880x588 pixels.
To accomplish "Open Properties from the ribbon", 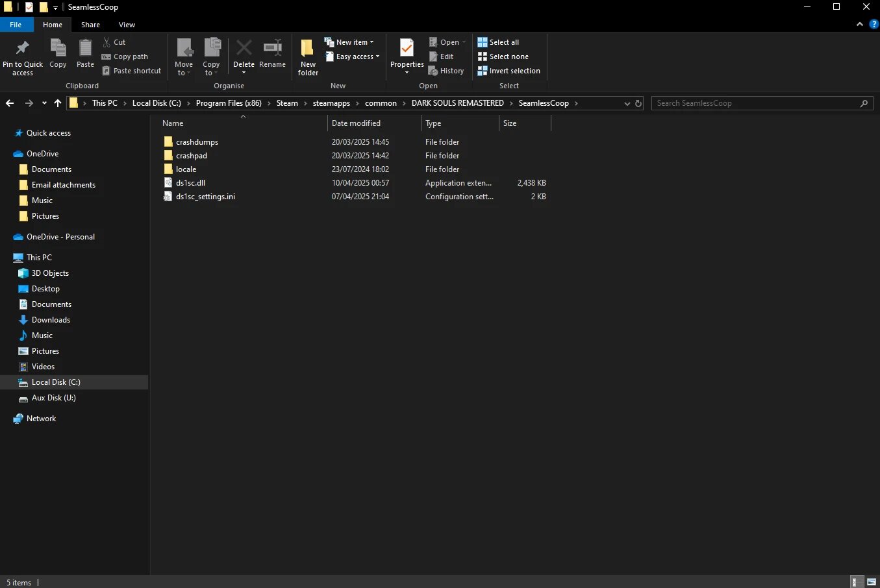I will tap(407, 49).
